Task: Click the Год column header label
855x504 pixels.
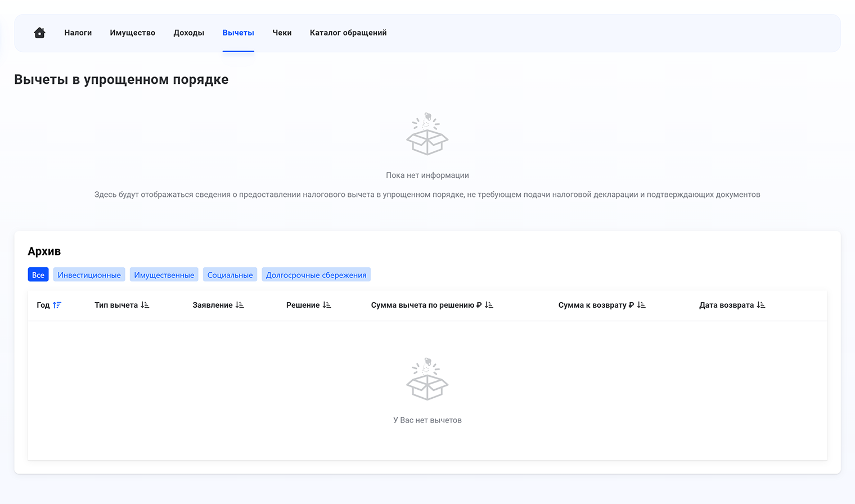Action: click(43, 305)
